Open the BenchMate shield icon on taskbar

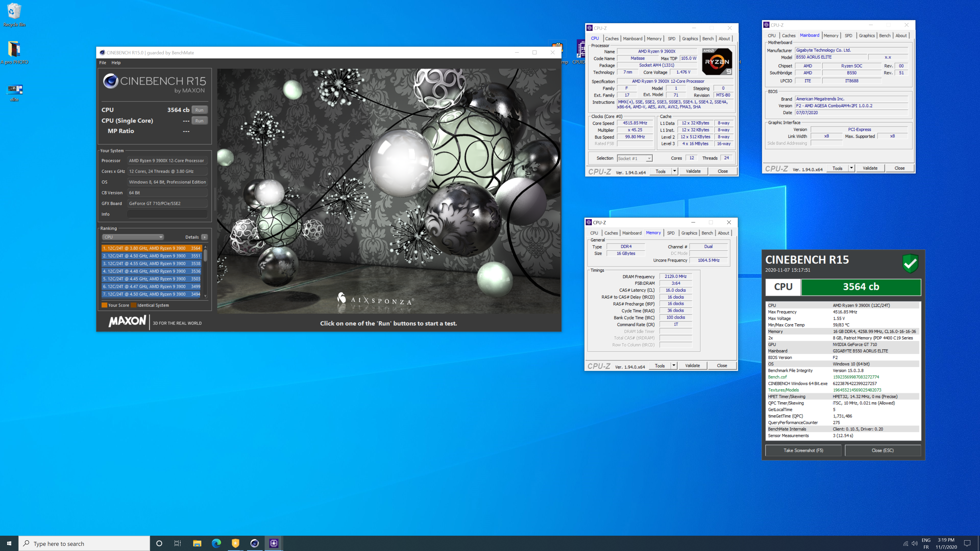click(236, 543)
